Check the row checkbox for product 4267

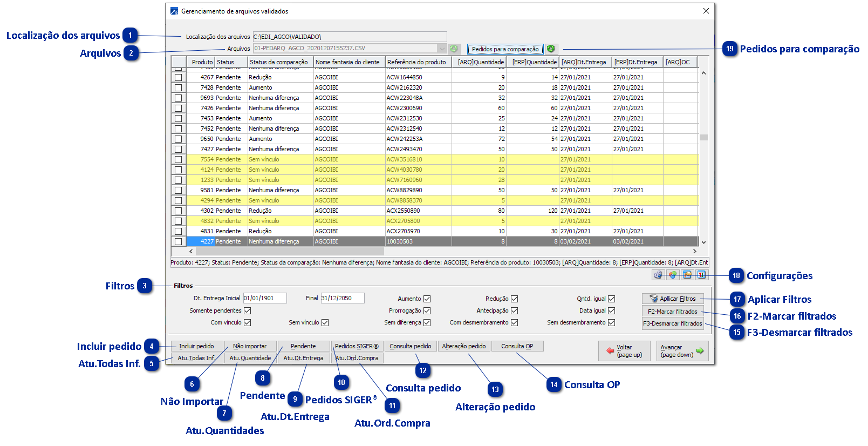tap(179, 78)
